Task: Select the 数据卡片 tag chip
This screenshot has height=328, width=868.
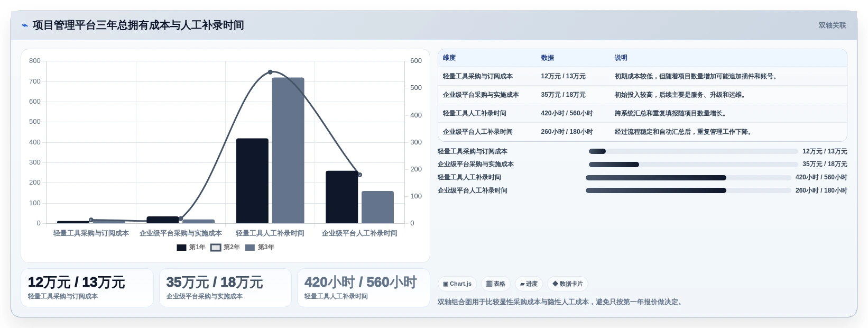Action: pos(568,284)
